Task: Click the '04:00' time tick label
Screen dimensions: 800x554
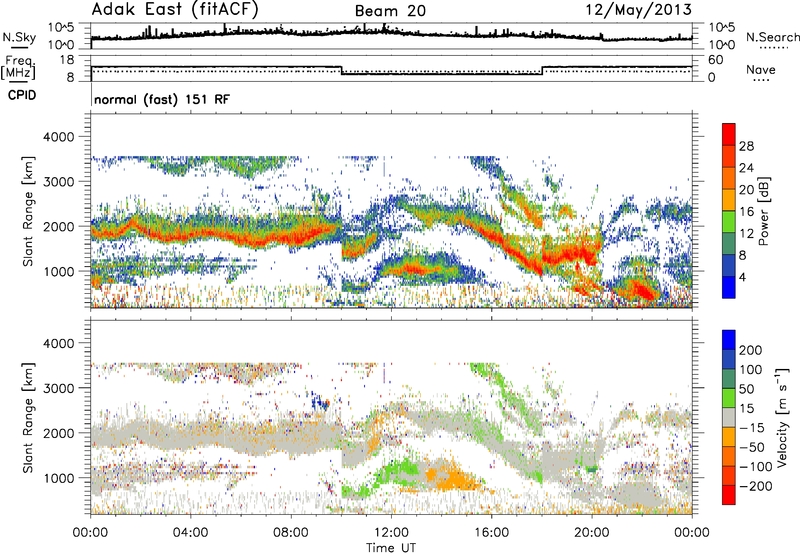Action: click(x=190, y=533)
